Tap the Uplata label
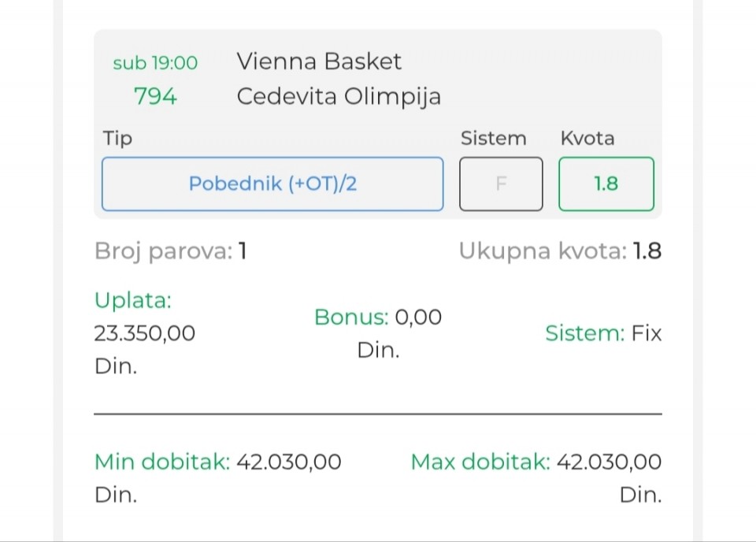 (x=132, y=300)
